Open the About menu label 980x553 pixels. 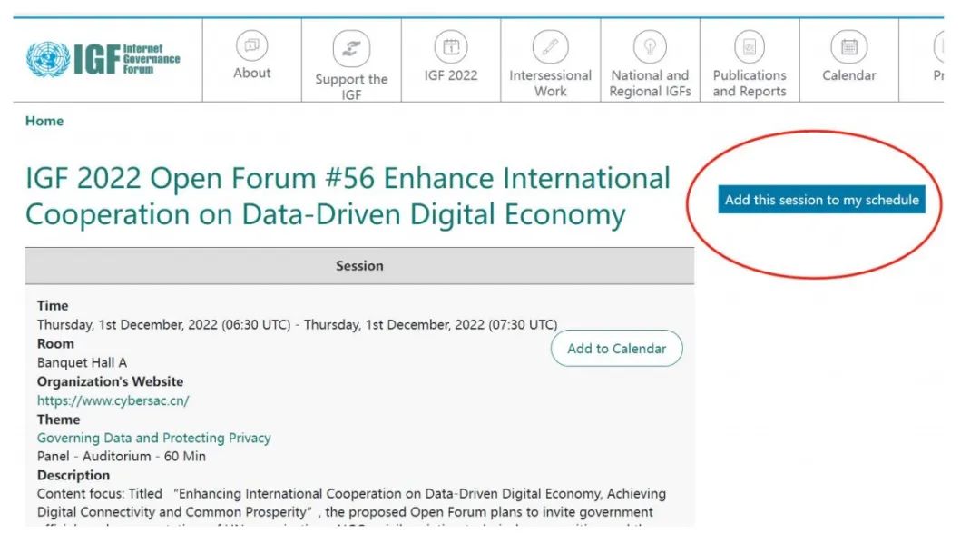pos(252,74)
